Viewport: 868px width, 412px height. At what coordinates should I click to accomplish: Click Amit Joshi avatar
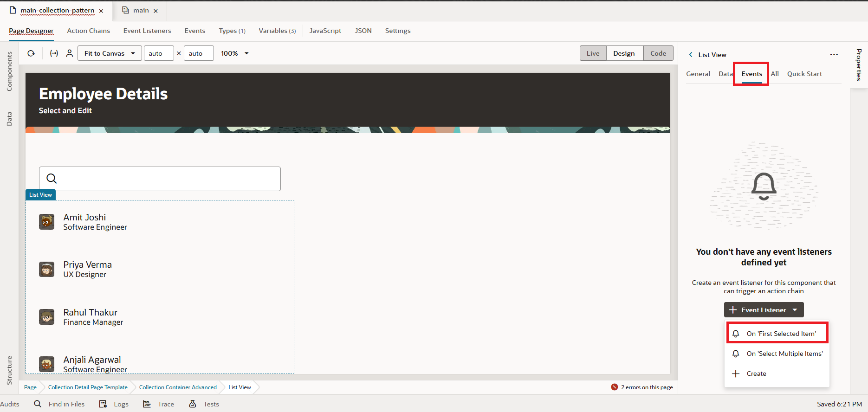[x=46, y=222]
